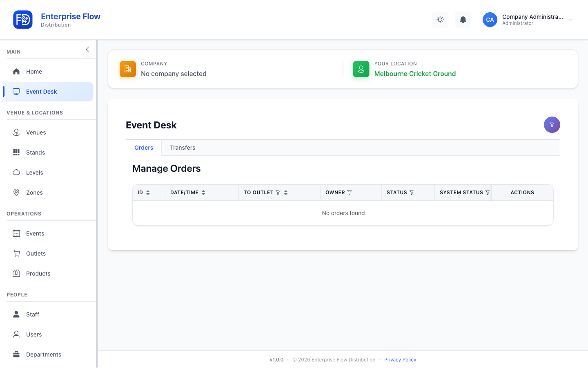Expand the Company Administrator account dropdown chevron

pyautogui.click(x=571, y=20)
